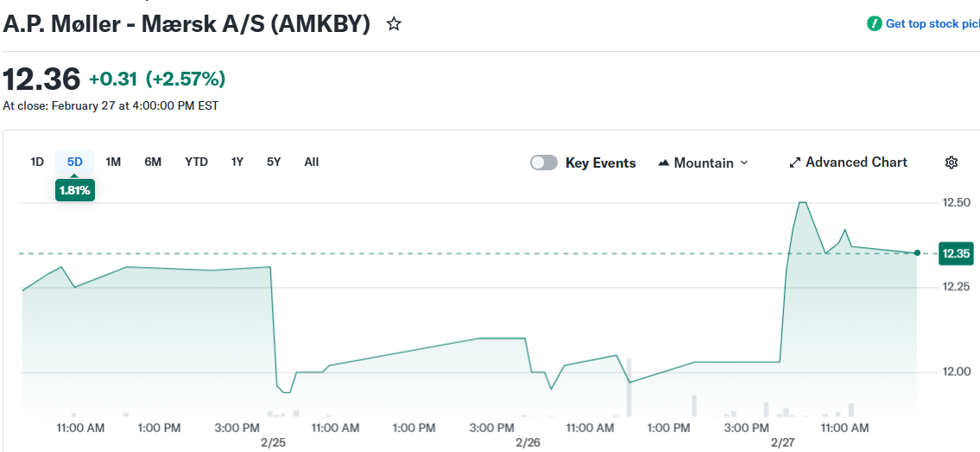Click Get top stock picks link
Screen dimensions: 980x452
933,24
